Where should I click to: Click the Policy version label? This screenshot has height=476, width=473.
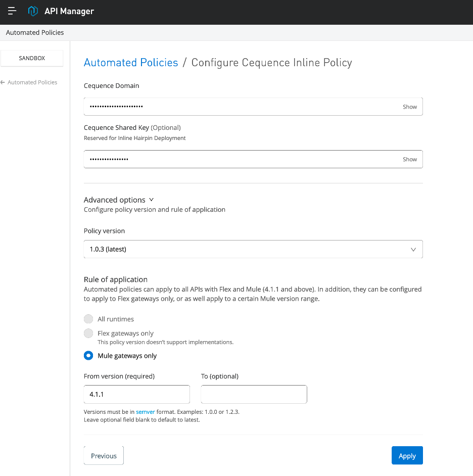coord(104,231)
